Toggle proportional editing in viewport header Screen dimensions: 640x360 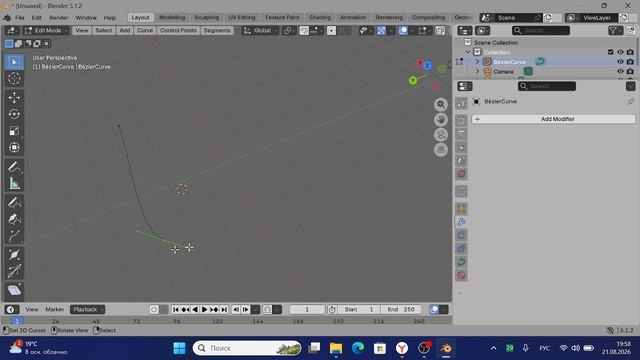pyautogui.click(x=331, y=31)
